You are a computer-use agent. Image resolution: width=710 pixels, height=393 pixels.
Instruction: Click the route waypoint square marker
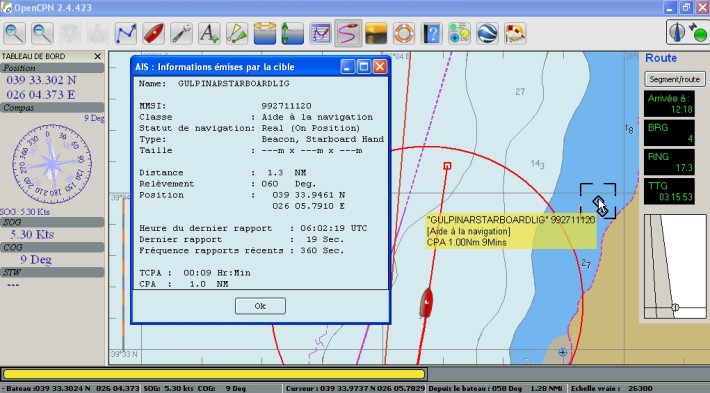click(447, 166)
